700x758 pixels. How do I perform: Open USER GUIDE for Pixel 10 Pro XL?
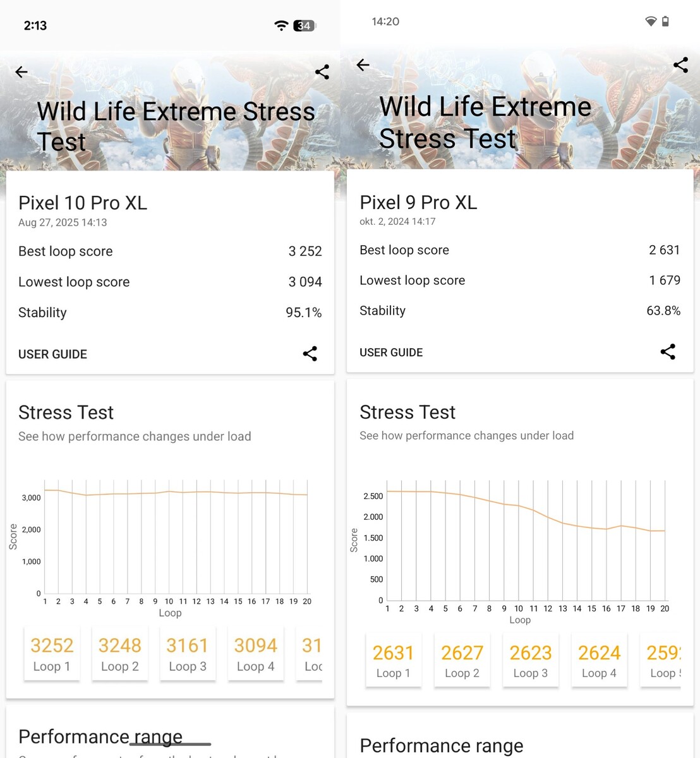(x=52, y=354)
